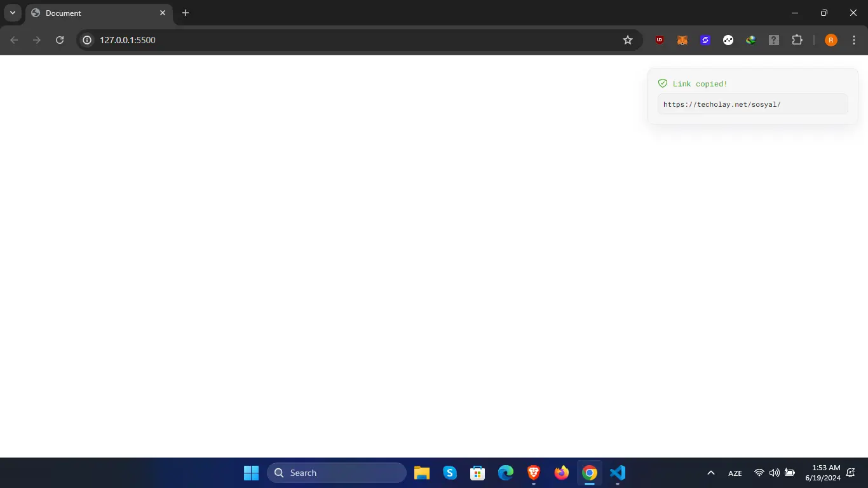Open a new browser tab
868x488 pixels.
tap(186, 13)
